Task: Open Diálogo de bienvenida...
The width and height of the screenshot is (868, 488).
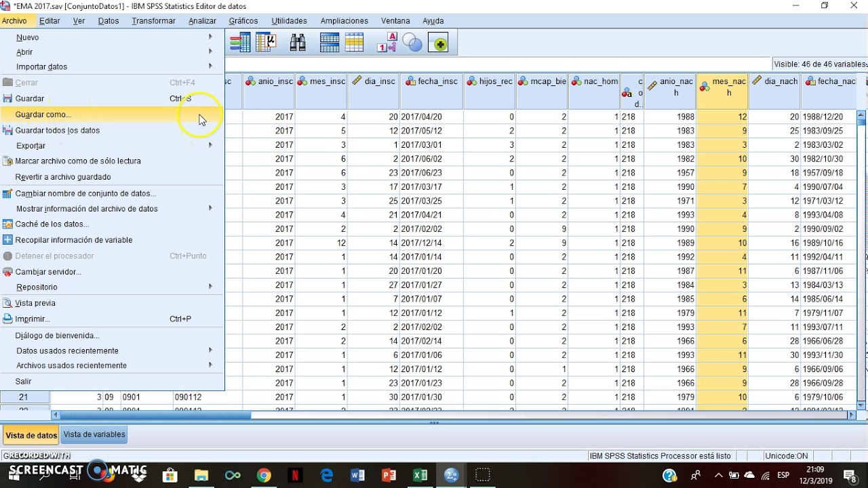Action: pos(113,335)
